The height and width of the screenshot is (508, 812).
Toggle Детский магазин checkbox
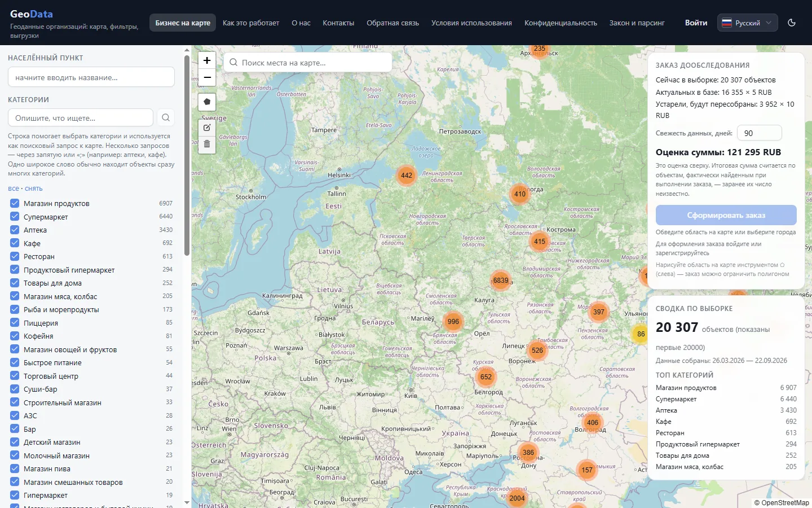tap(15, 442)
